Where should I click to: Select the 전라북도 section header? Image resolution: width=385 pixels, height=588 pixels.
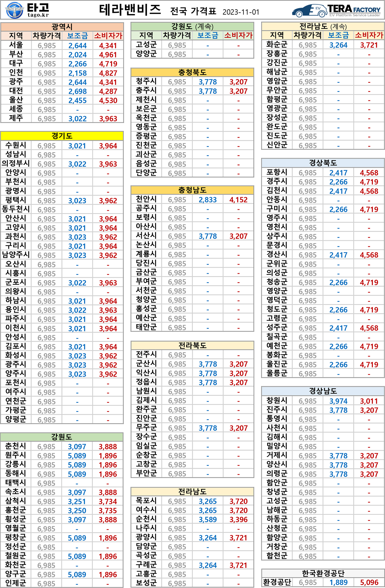click(192, 345)
